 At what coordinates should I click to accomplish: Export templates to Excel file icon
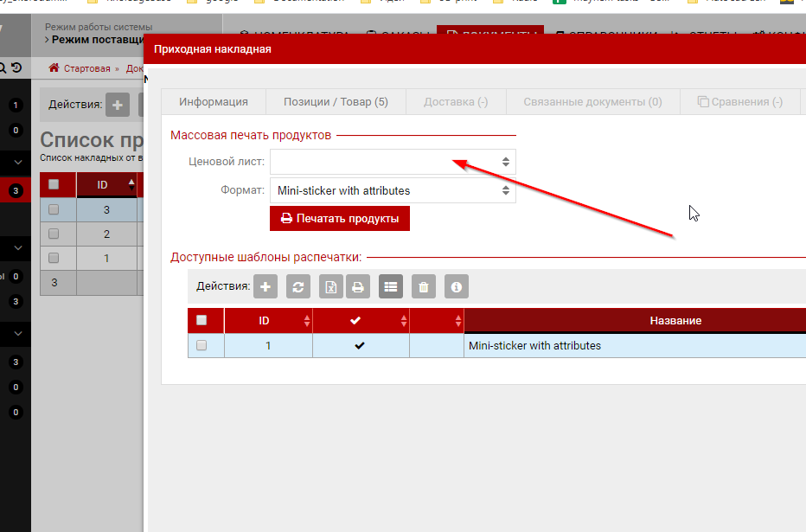tap(330, 286)
